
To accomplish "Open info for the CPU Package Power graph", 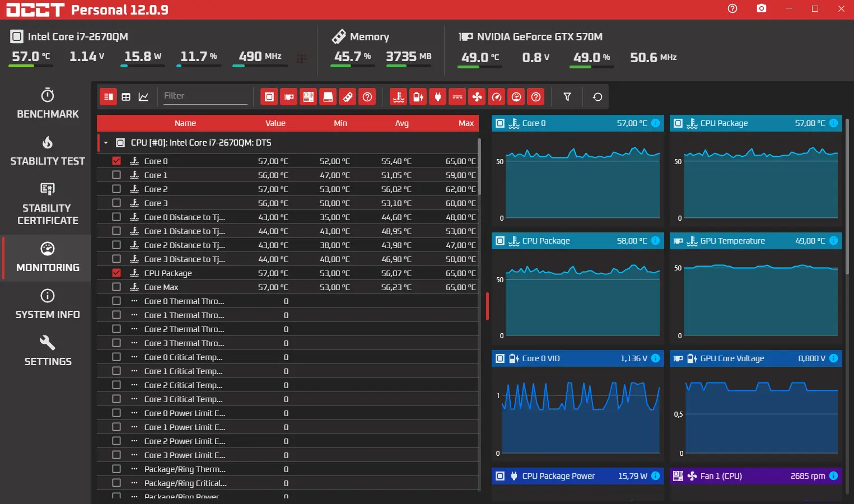I will click(655, 476).
